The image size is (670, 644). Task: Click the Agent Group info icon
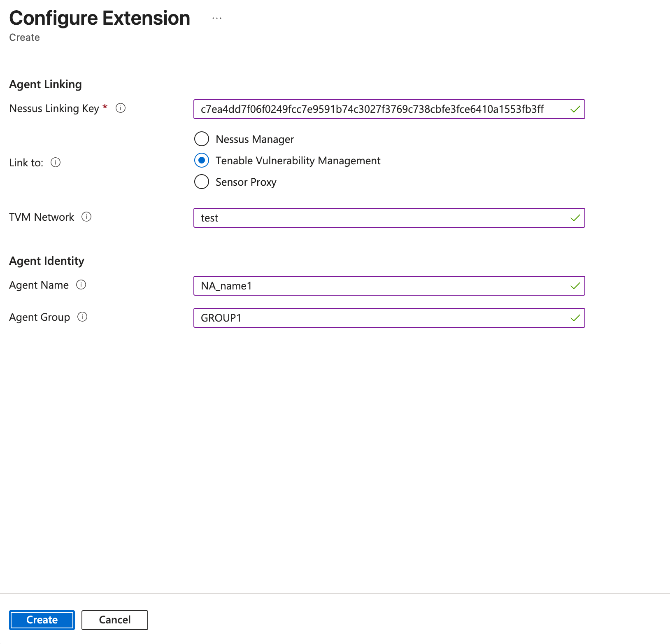click(x=82, y=317)
